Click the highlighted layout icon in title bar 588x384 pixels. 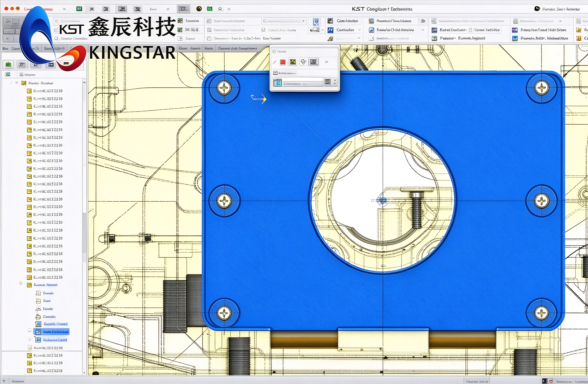(x=183, y=9)
